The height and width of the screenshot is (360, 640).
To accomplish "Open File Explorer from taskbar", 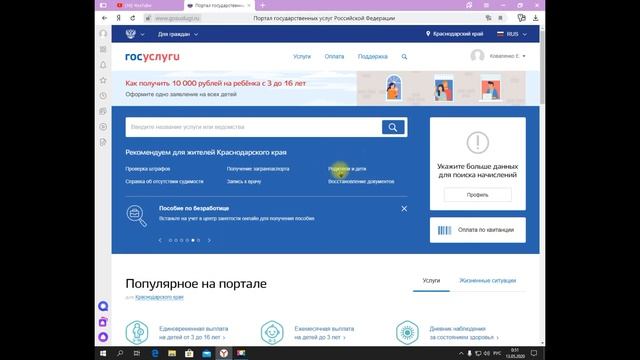I will [172, 353].
